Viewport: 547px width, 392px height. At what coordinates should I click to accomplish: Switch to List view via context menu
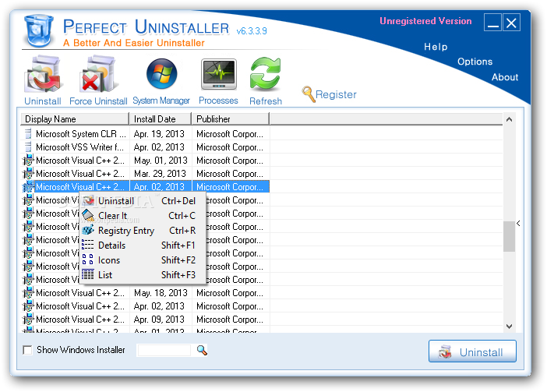[143, 275]
